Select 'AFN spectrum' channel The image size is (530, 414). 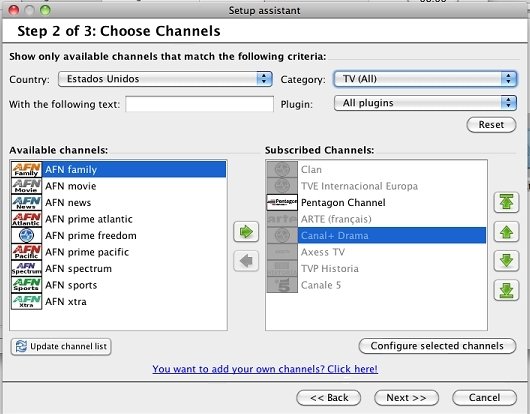[119, 268]
